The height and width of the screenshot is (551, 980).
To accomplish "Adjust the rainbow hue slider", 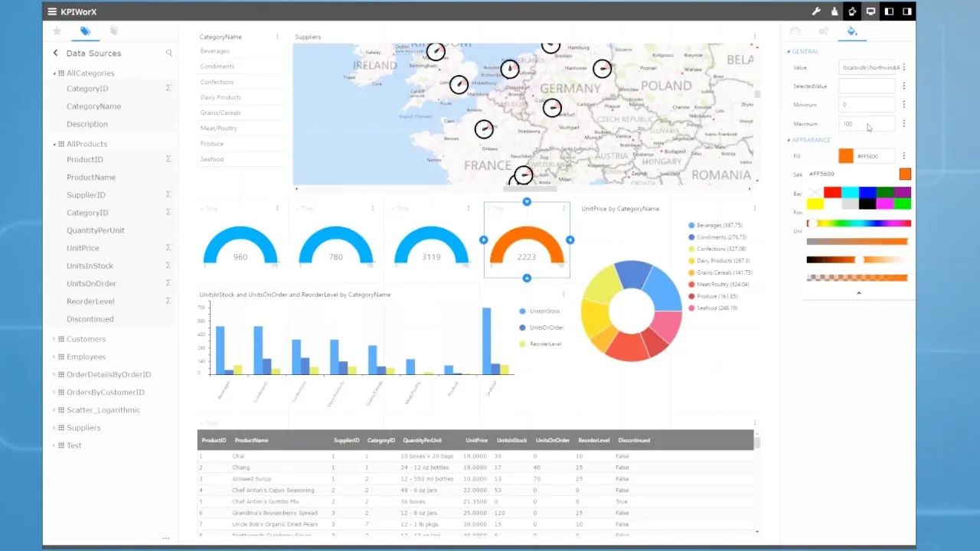I will tap(859, 223).
